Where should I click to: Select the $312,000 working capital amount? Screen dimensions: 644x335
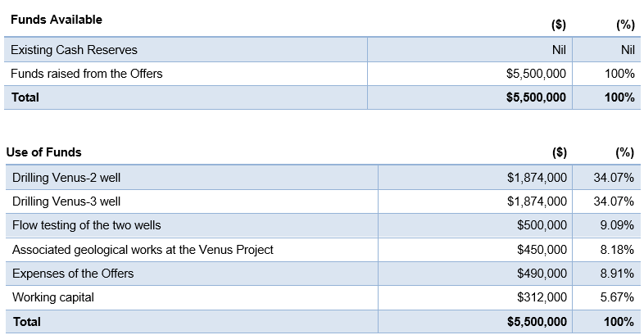tap(542, 297)
